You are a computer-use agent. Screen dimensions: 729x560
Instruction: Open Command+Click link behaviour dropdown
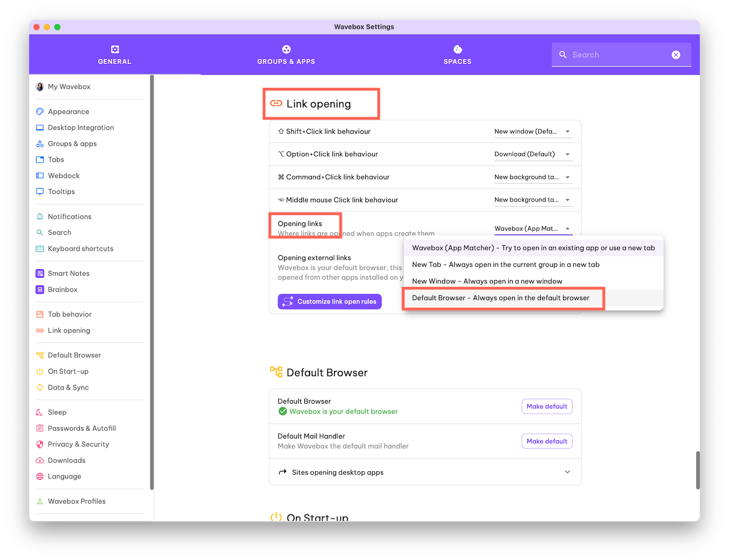[x=533, y=177]
